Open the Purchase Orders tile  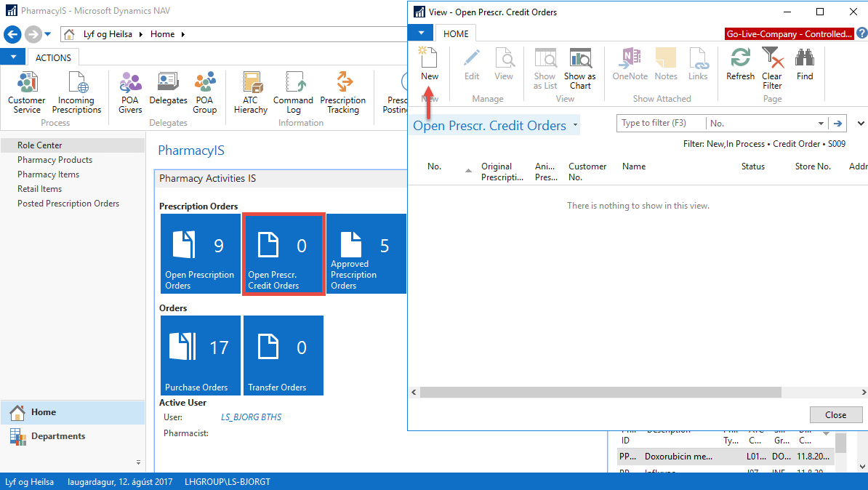coord(201,356)
